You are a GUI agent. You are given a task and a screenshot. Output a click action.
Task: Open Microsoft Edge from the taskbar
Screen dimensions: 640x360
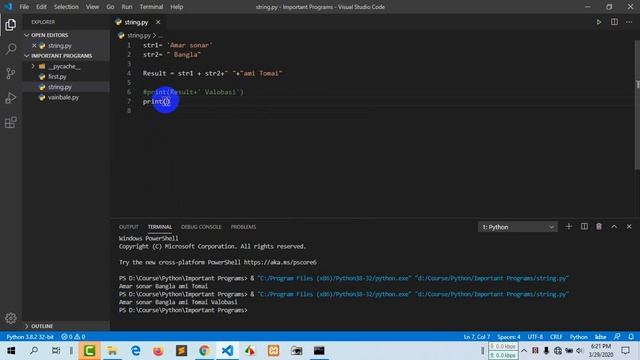pos(136,351)
